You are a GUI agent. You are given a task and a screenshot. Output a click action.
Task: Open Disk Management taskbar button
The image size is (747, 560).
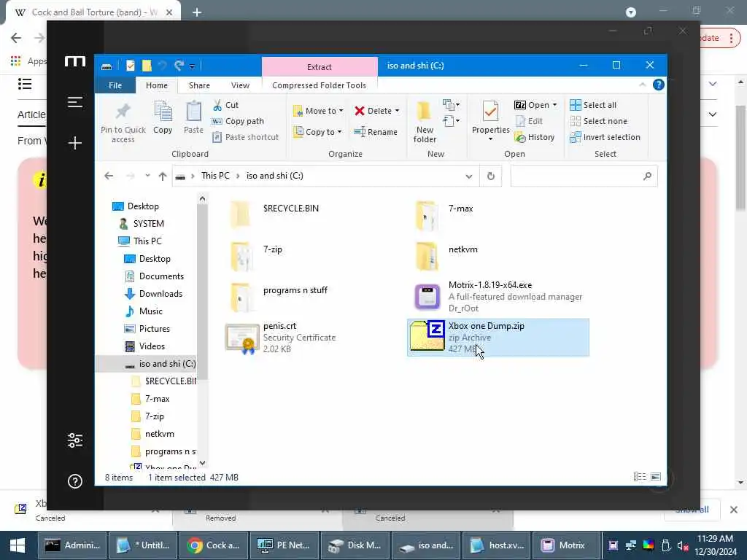[354, 545]
